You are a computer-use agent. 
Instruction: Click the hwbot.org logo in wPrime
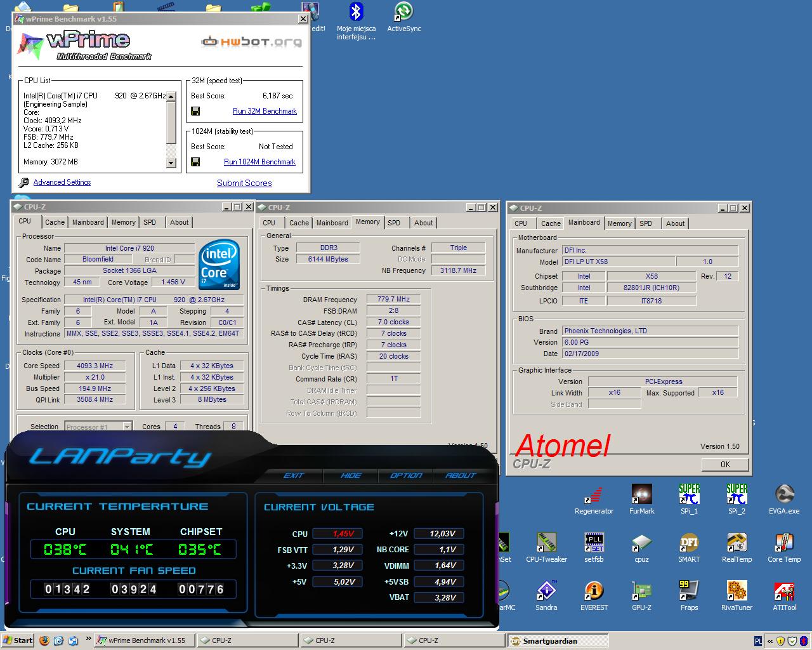point(252,42)
